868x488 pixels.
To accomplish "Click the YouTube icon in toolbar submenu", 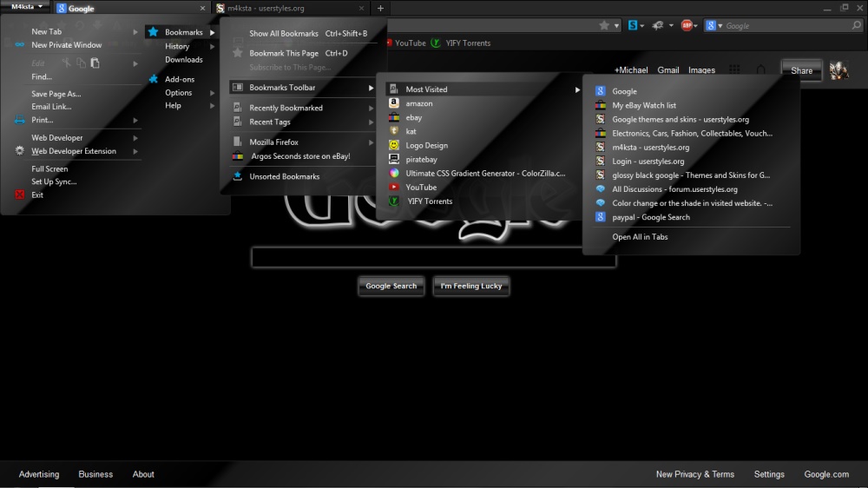I will 393,188.
